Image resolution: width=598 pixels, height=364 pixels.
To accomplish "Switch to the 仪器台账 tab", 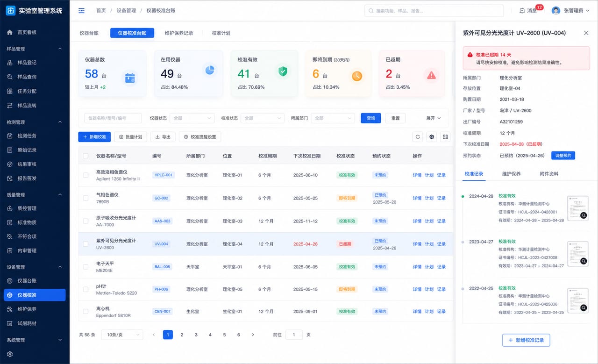I will pyautogui.click(x=89, y=33).
